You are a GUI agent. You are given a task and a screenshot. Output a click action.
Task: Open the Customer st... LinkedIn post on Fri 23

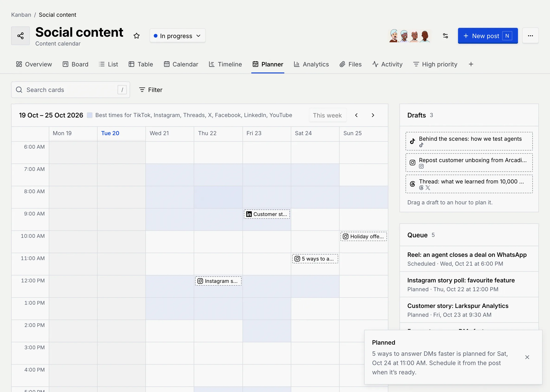pos(267,214)
